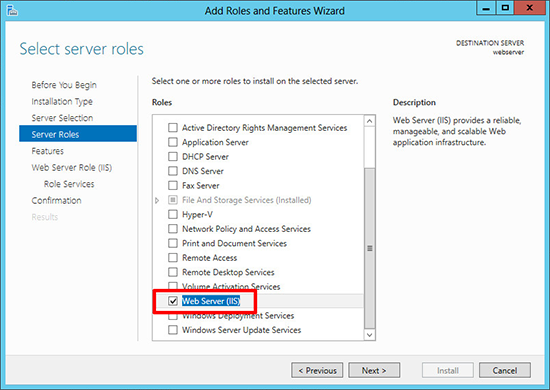Select the DNS Server role checkbox

tap(173, 171)
